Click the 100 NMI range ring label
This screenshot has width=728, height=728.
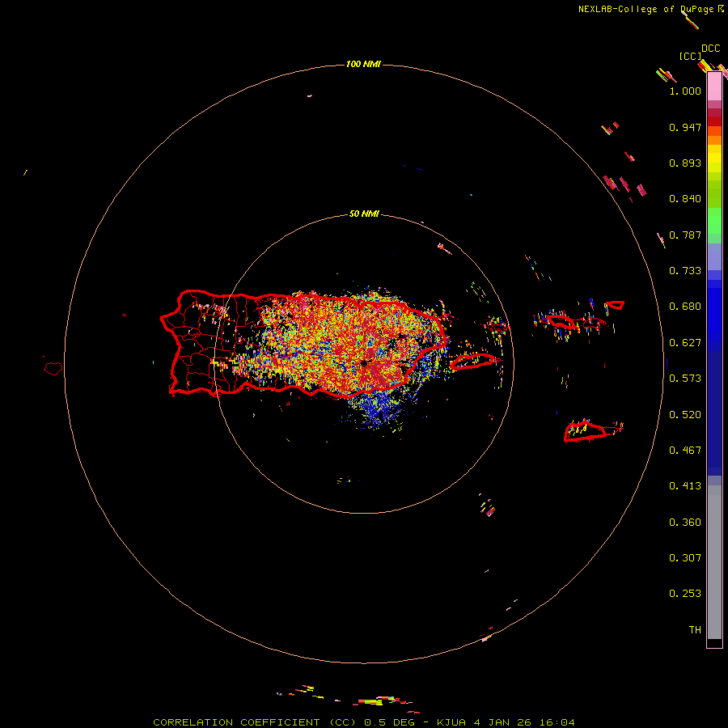click(x=363, y=64)
